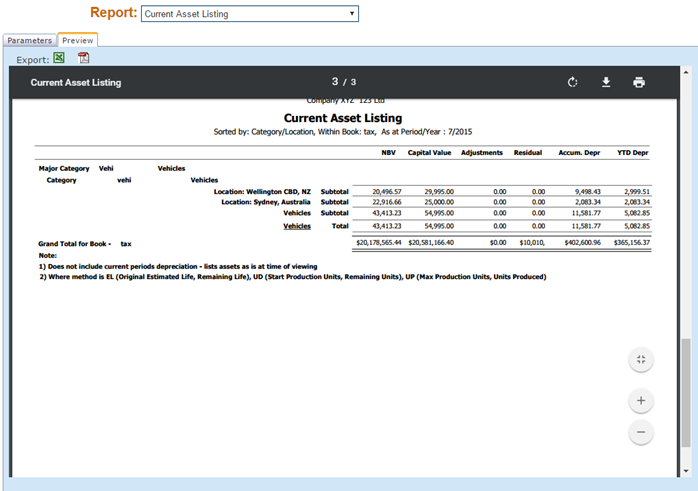Click capital value 25,000.00

pos(439,202)
